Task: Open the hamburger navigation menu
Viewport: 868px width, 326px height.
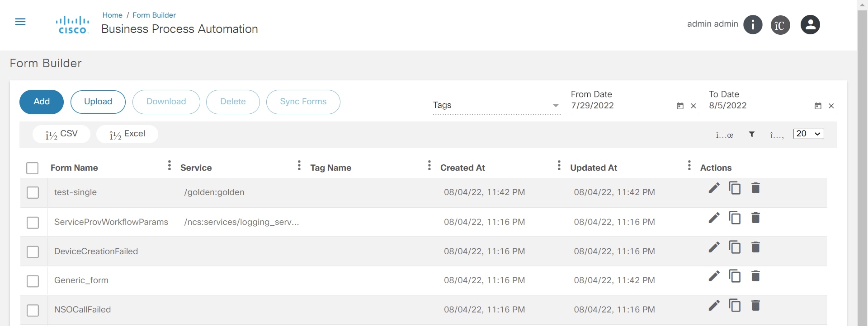Action: [x=20, y=22]
